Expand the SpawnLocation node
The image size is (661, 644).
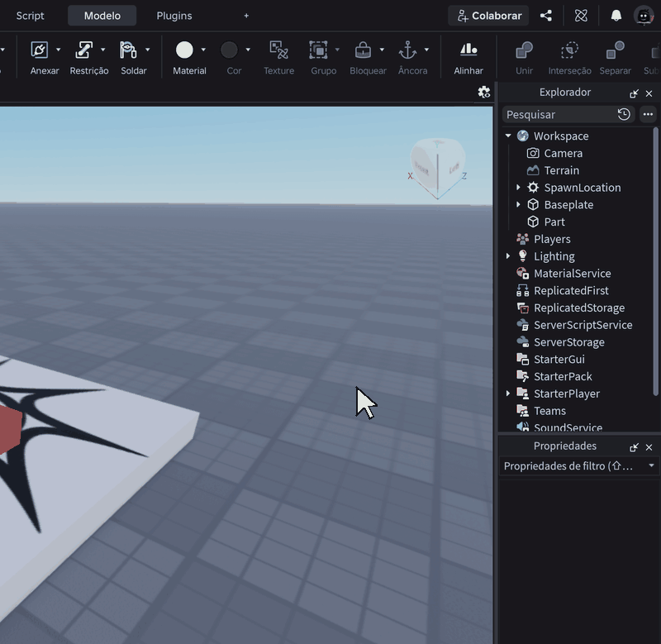click(x=518, y=188)
